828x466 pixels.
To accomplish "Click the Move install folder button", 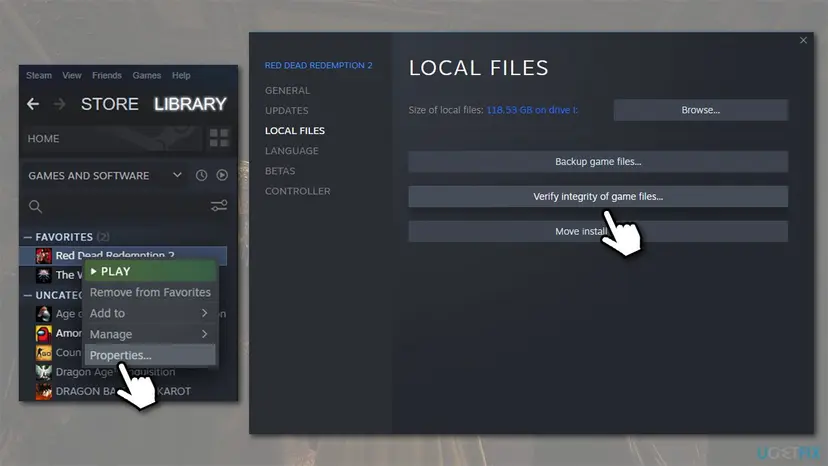I will tap(598, 231).
